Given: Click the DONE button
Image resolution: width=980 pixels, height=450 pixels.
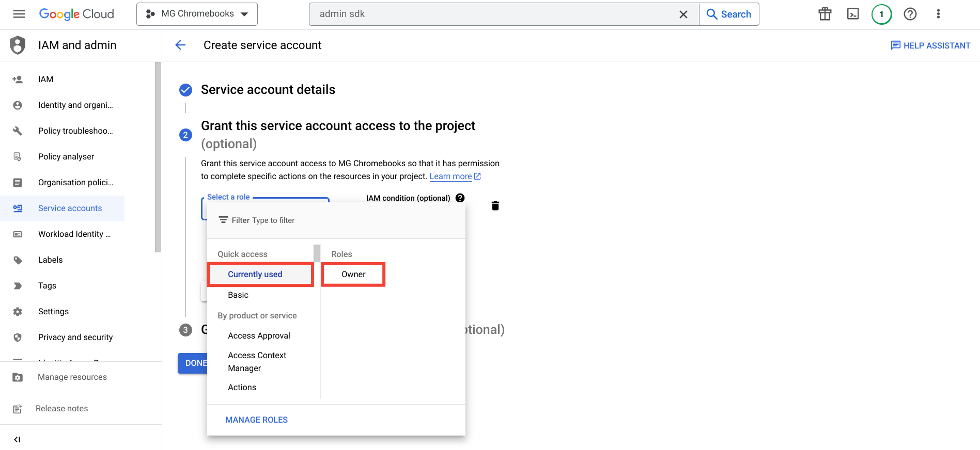Looking at the screenshot, I should point(193,363).
